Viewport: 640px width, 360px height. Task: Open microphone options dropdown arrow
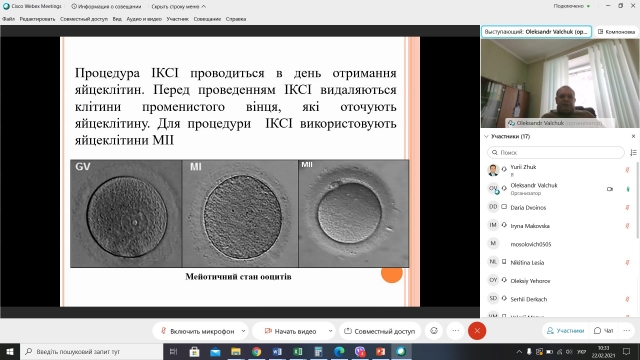[x=243, y=331]
